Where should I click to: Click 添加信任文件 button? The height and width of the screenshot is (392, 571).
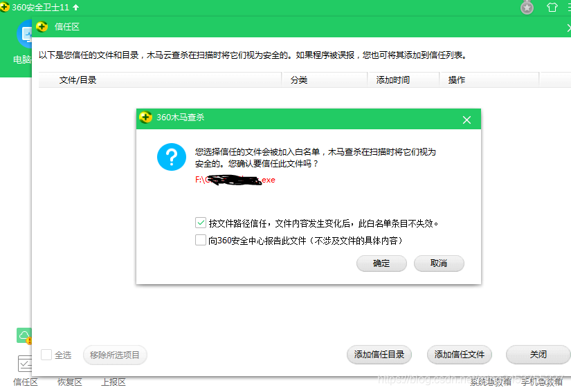point(460,355)
